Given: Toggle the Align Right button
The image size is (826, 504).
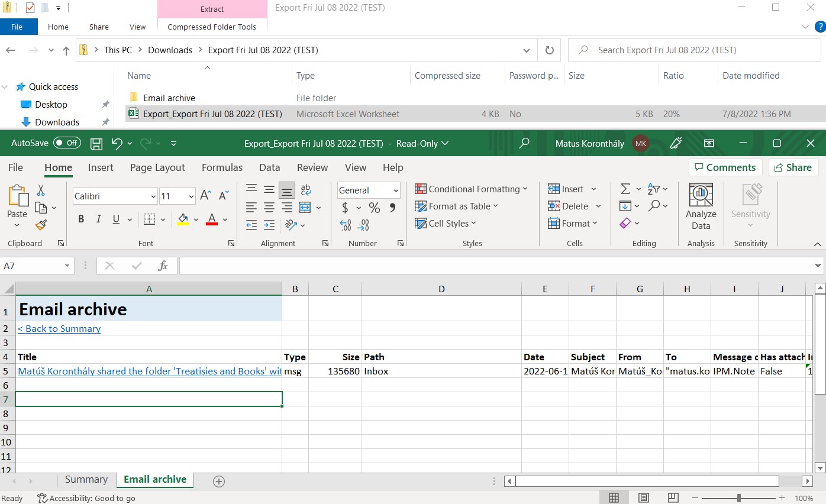Looking at the screenshot, I should (287, 208).
